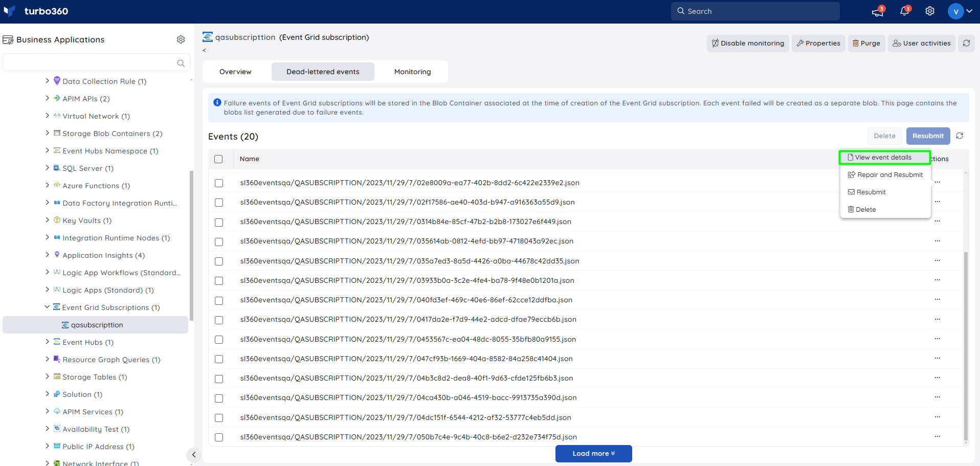
Task: Check the 035a7ed3 event checkbox
Action: point(219,261)
